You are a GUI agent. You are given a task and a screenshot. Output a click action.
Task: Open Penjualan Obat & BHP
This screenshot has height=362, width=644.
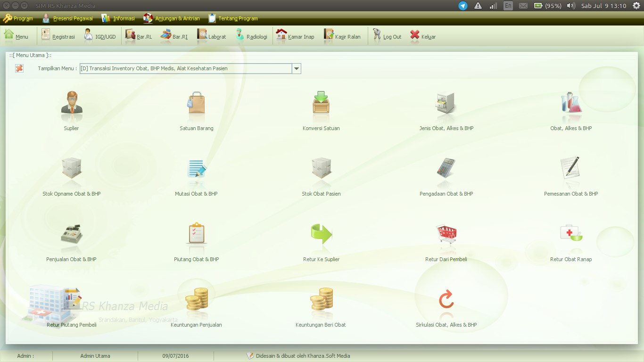point(71,239)
